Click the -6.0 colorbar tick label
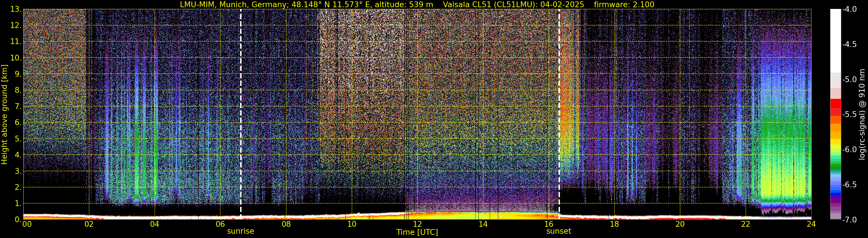Screen dimensions: 868x238 [850, 150]
